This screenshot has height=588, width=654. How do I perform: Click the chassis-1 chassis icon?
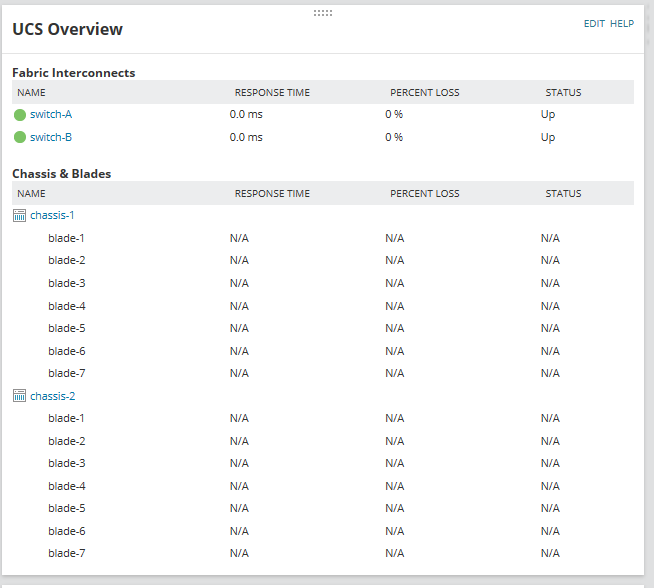point(19,216)
